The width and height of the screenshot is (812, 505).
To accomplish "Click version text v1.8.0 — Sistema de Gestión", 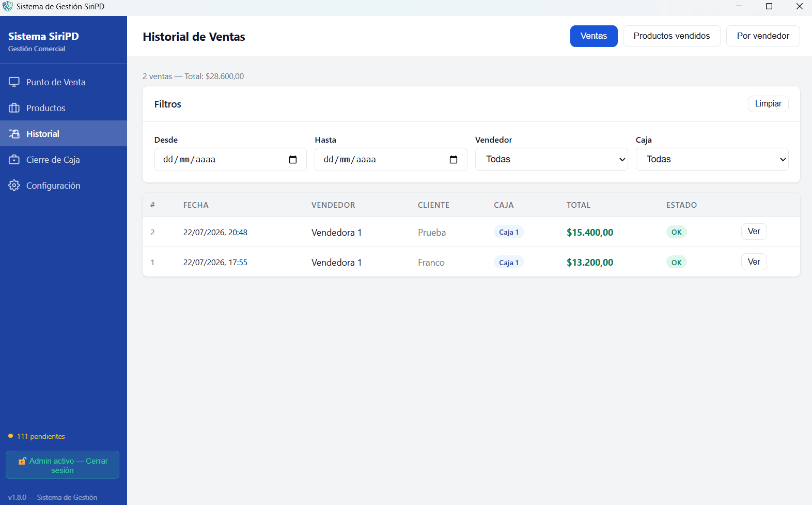I will tap(53, 497).
